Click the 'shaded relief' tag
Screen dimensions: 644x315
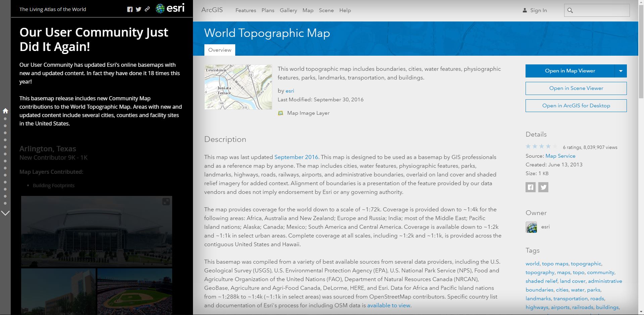pos(541,281)
